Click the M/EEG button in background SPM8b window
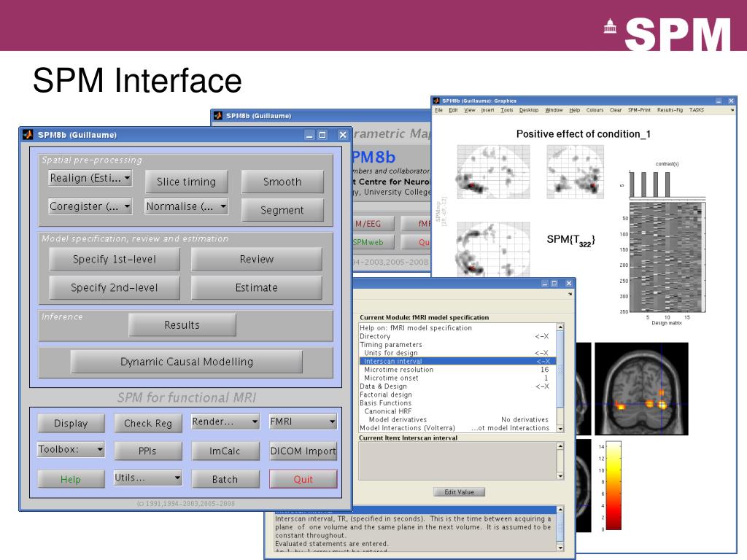The image size is (747, 560). (x=374, y=223)
